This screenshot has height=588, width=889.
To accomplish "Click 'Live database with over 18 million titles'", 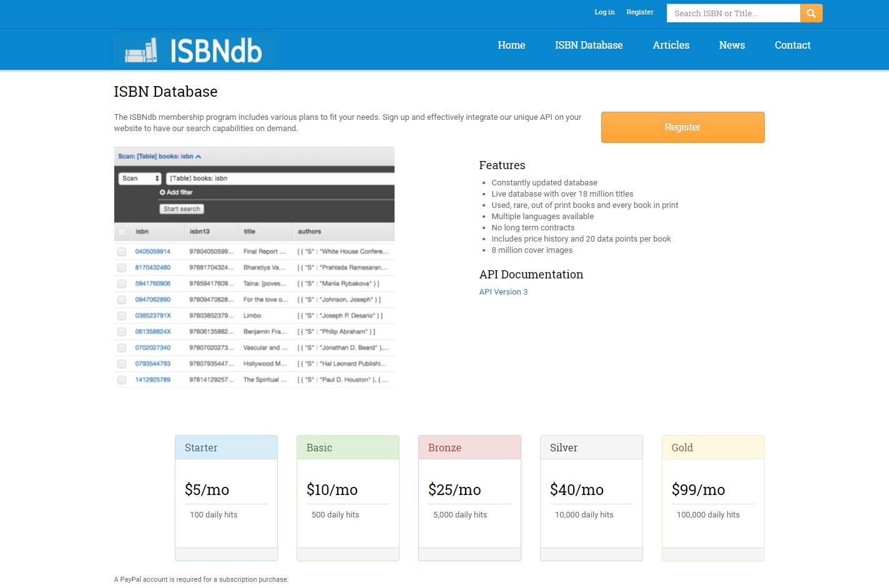I will 562,194.
